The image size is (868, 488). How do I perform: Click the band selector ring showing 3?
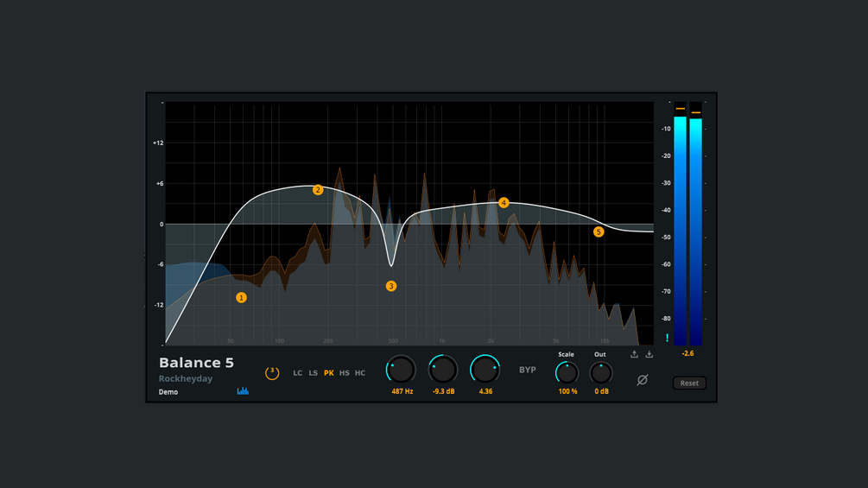pyautogui.click(x=272, y=373)
